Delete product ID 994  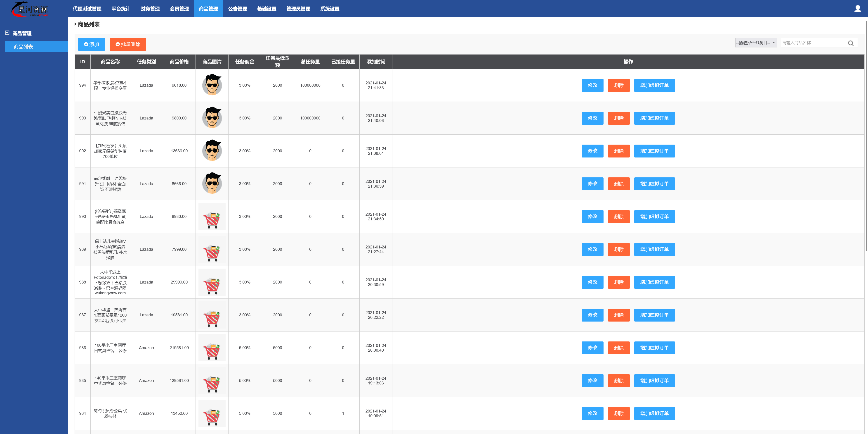pos(619,85)
